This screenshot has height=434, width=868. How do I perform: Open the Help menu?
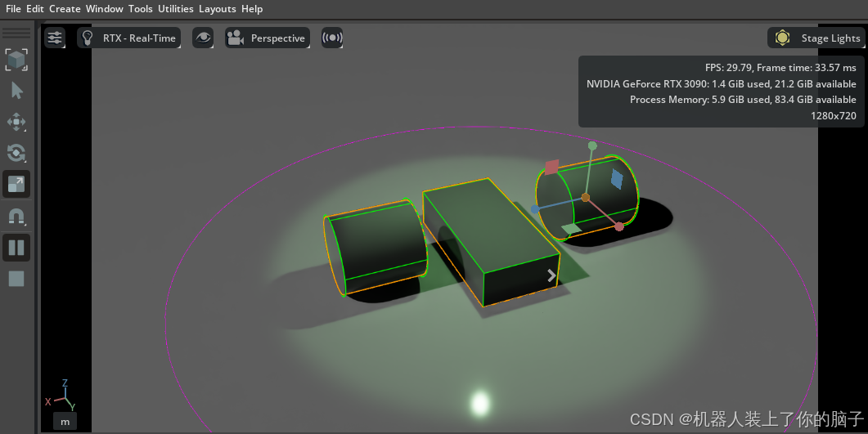pyautogui.click(x=252, y=9)
